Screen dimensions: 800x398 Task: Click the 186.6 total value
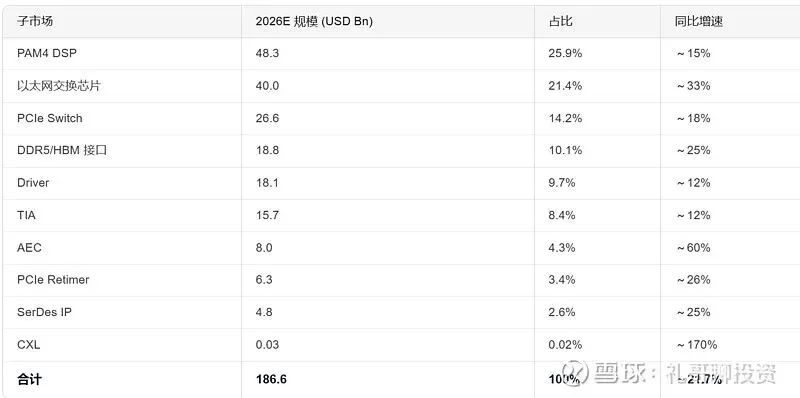pyautogui.click(x=271, y=379)
